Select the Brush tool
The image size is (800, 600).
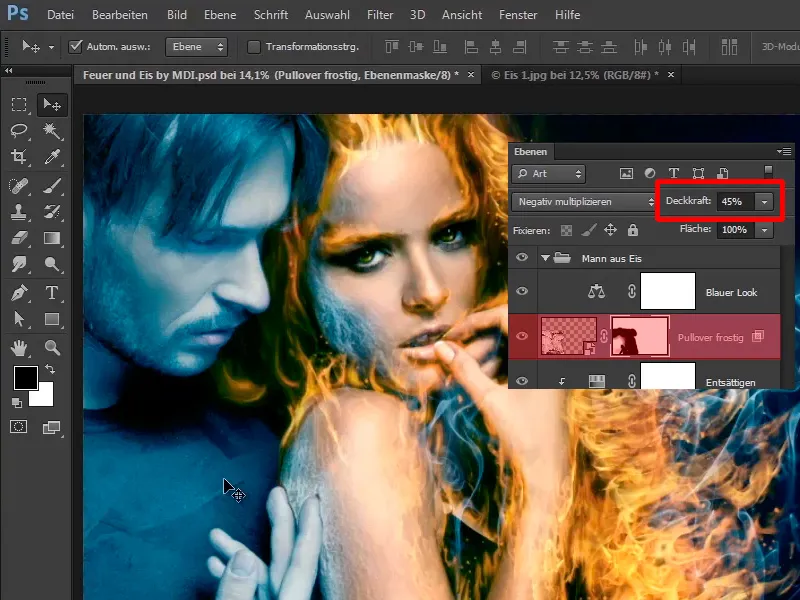point(52,186)
